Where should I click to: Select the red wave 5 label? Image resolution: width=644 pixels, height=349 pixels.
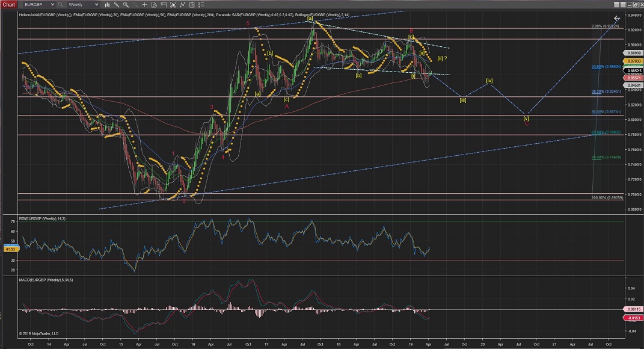click(x=248, y=23)
